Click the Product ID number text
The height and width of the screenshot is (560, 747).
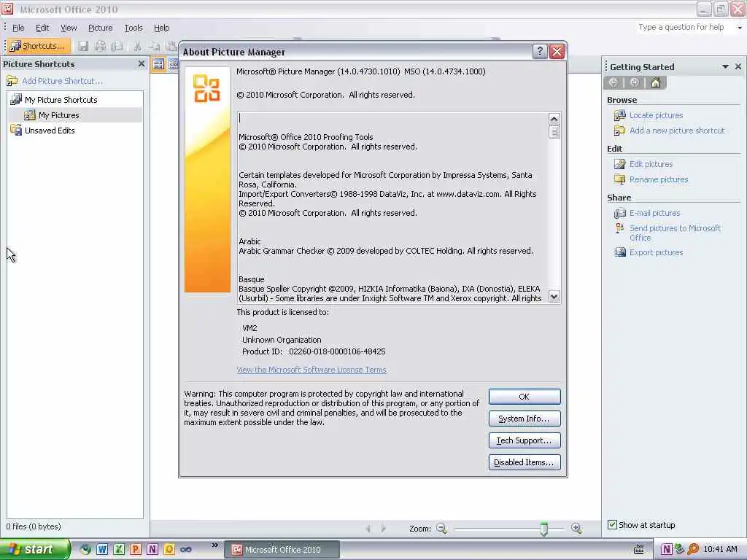337,351
